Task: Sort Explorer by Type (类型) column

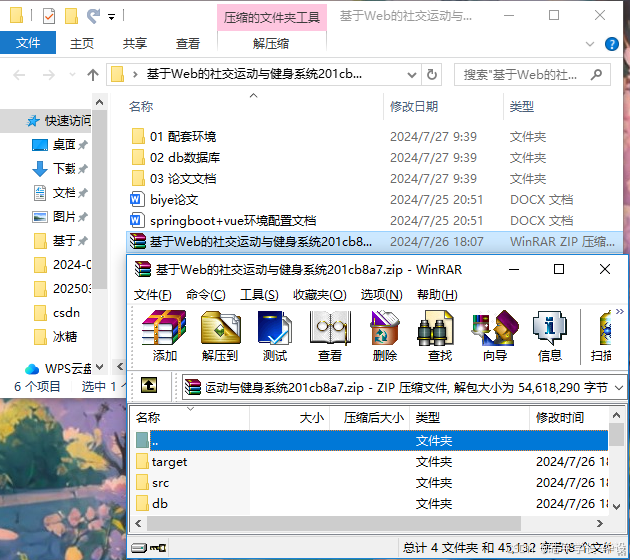Action: (x=522, y=106)
